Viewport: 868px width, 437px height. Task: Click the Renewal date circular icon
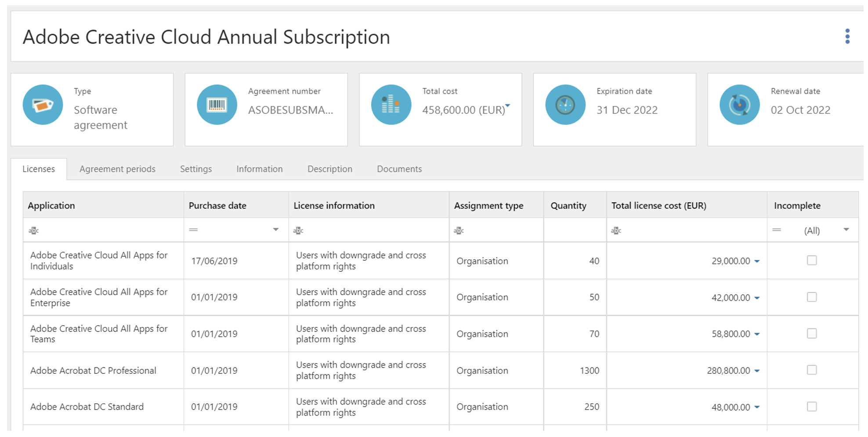[x=740, y=105]
